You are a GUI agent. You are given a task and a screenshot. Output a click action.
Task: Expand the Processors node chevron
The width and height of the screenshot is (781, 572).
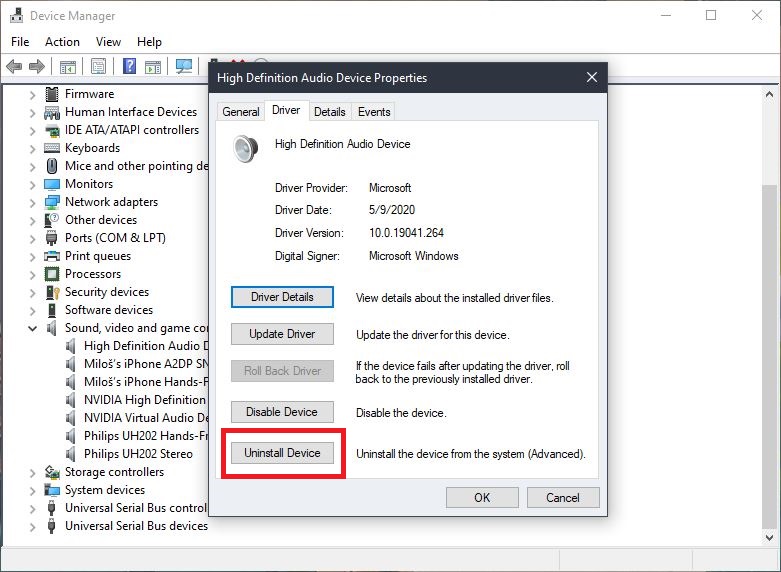coord(32,275)
